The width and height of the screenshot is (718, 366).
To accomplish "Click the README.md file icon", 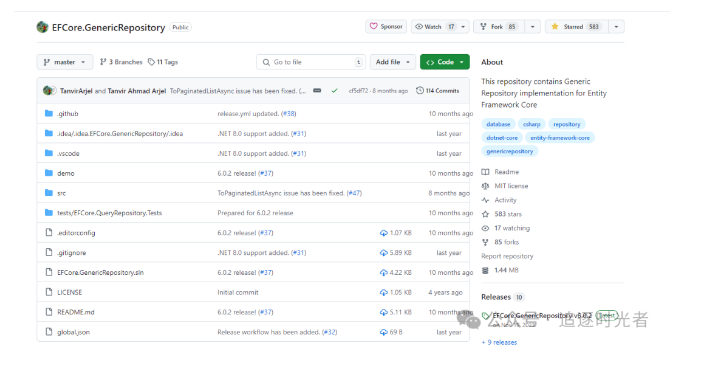I will tap(49, 312).
